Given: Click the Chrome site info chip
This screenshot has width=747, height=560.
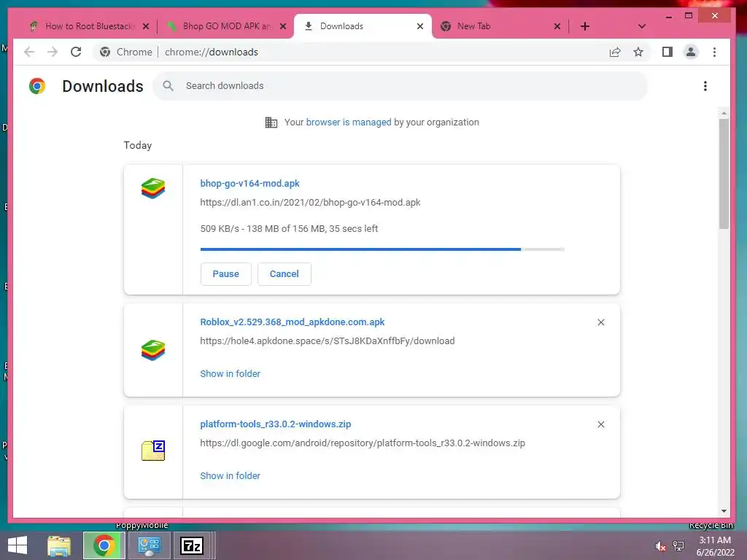Looking at the screenshot, I should [x=126, y=52].
